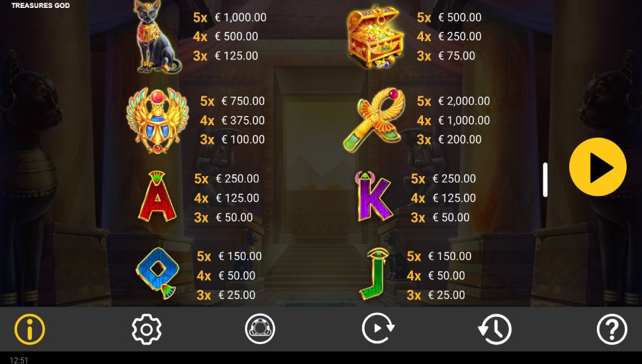Open the autoplay icon
Viewport: 642px width, 364px height.
[x=377, y=328]
